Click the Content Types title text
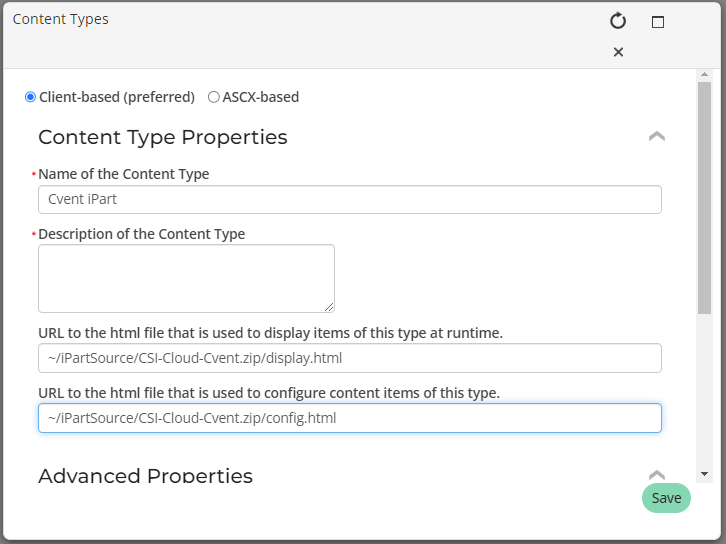Viewport: 726px width, 544px height. [x=61, y=19]
